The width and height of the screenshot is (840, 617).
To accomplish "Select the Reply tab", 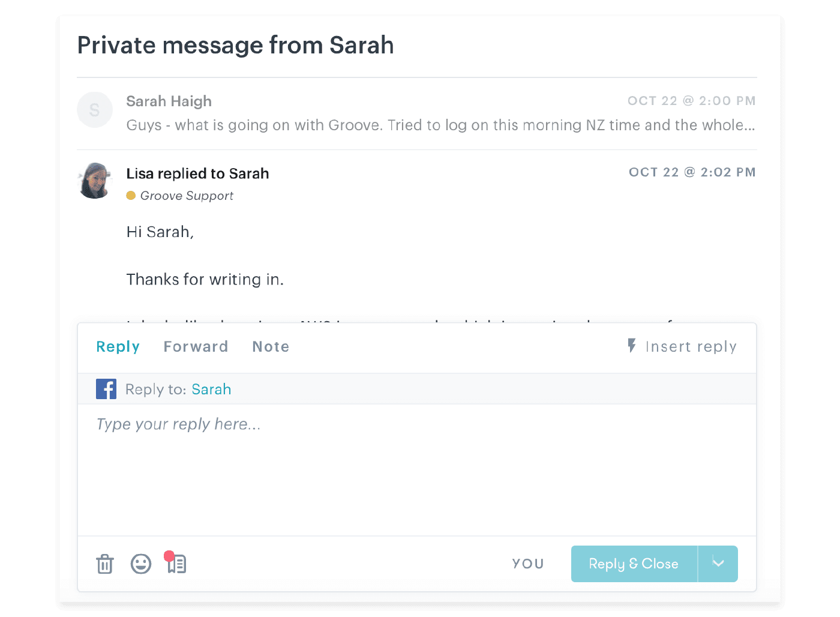I will [118, 346].
